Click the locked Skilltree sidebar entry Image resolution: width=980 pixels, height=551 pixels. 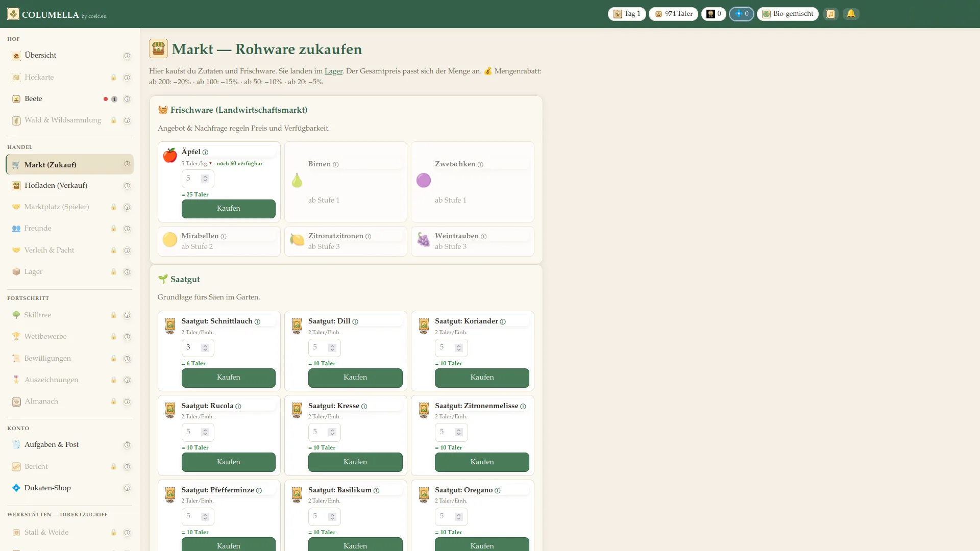[70, 315]
